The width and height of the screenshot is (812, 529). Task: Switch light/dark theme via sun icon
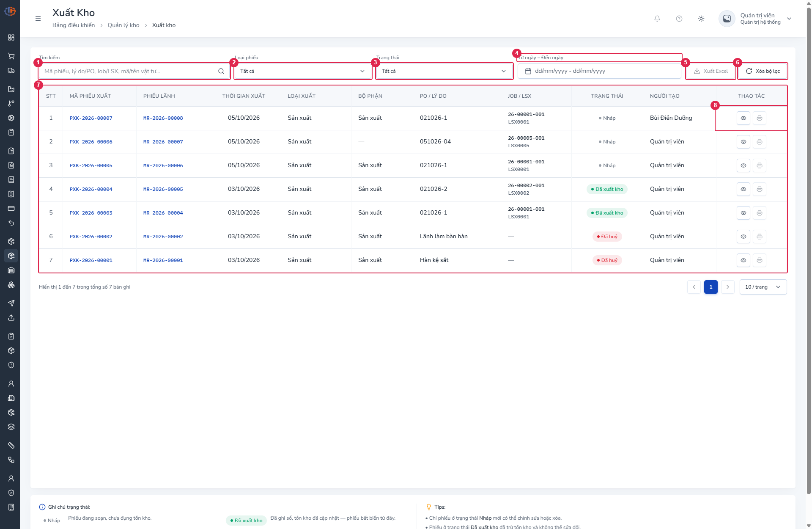(701, 19)
